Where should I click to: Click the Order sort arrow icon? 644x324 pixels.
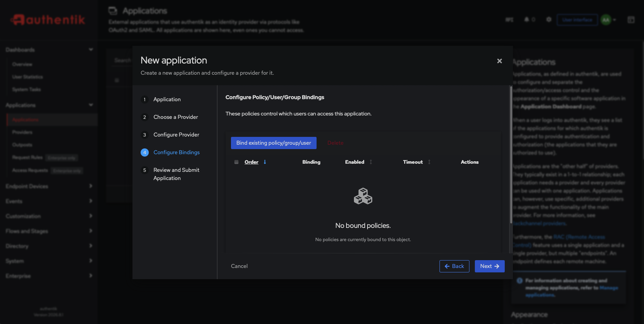pos(265,162)
